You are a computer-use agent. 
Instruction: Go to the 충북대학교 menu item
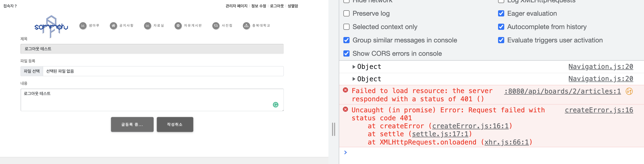[261, 25]
